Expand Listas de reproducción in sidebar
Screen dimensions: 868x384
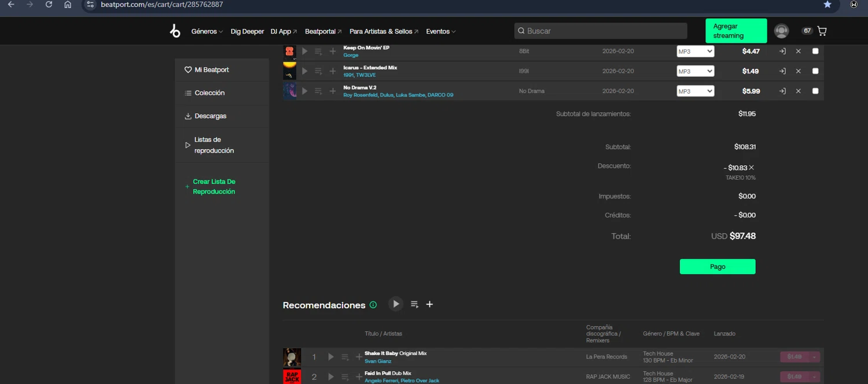tap(222, 145)
